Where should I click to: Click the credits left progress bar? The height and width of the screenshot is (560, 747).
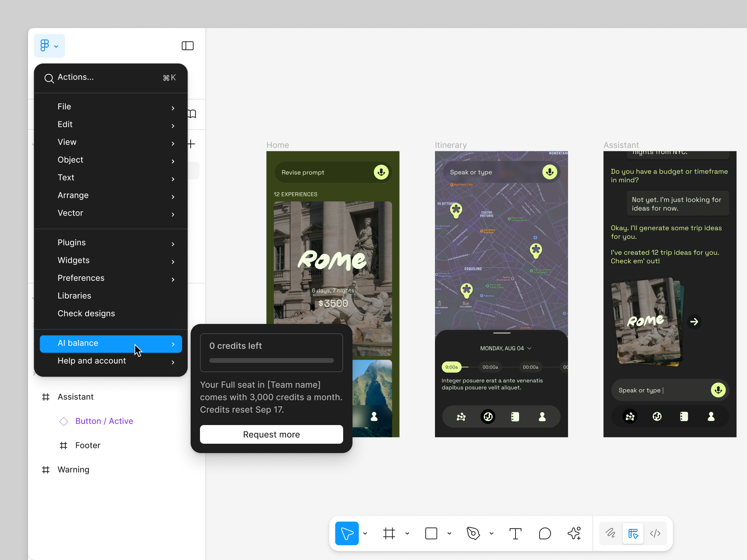point(271,360)
